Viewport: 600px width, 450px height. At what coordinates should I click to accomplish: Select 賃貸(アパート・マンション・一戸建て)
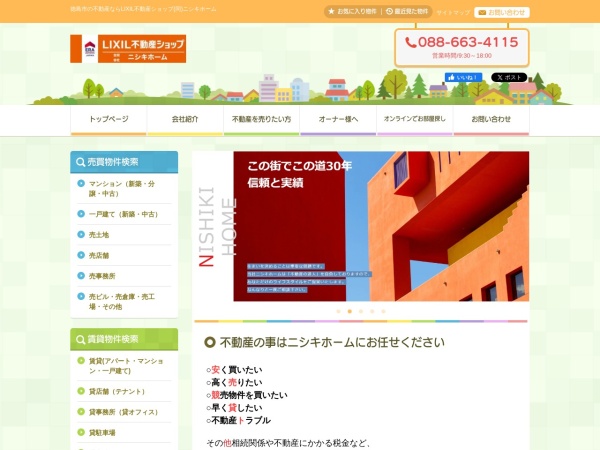[124, 366]
